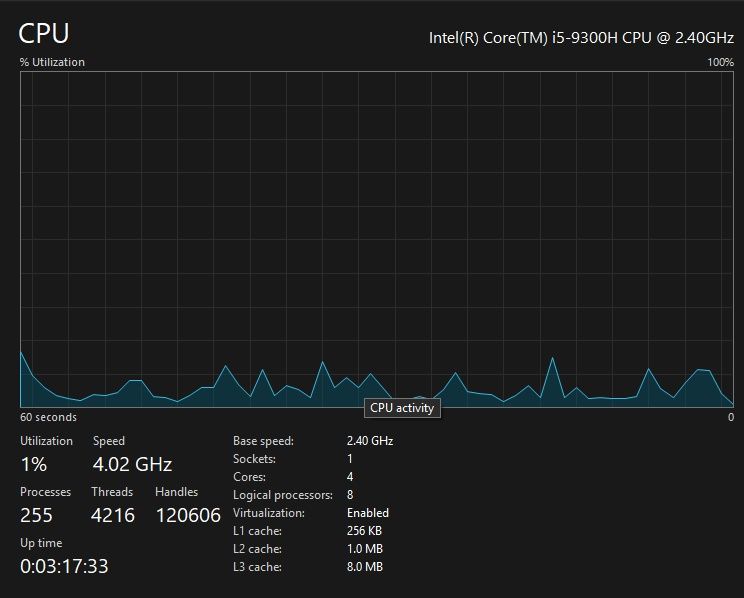Click the Speed stat label
This screenshot has height=598, width=744.
(x=109, y=441)
